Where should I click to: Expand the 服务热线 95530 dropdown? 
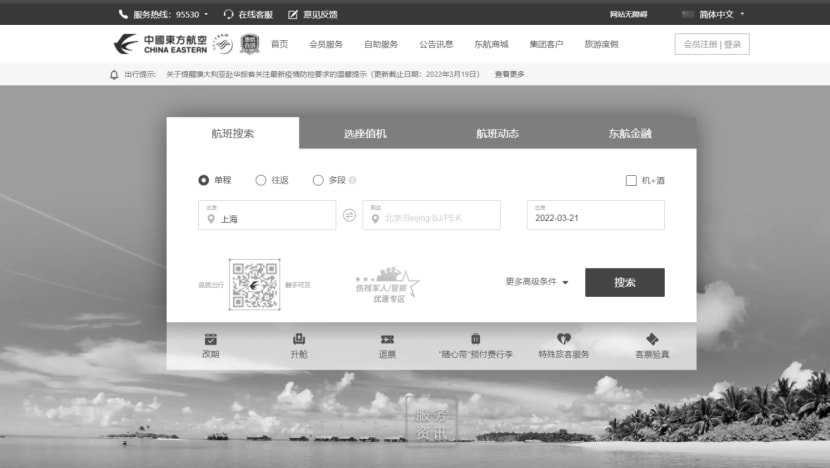click(x=206, y=14)
